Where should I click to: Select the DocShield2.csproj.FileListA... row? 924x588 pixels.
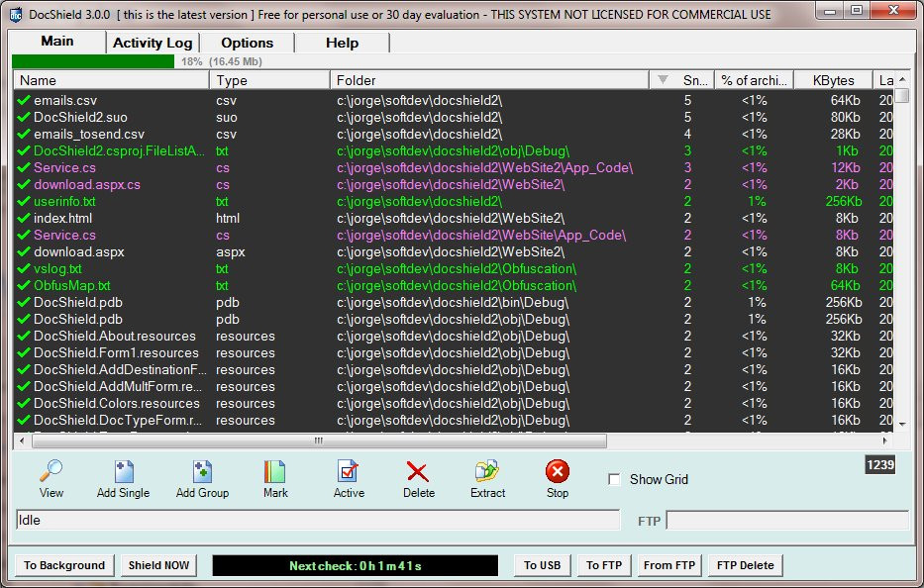point(454,150)
